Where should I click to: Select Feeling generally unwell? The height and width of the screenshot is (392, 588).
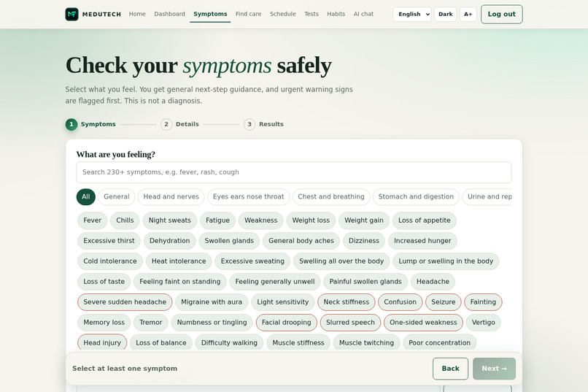pyautogui.click(x=275, y=282)
